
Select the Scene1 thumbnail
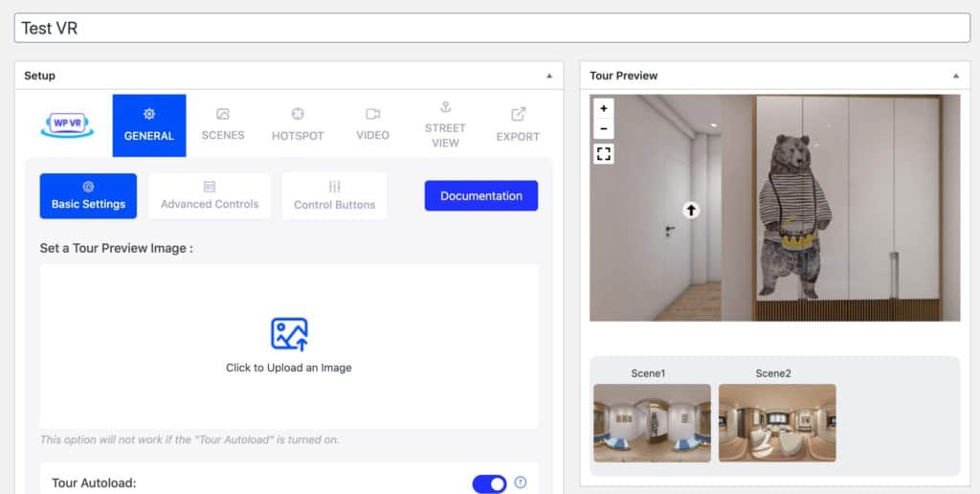point(652,423)
